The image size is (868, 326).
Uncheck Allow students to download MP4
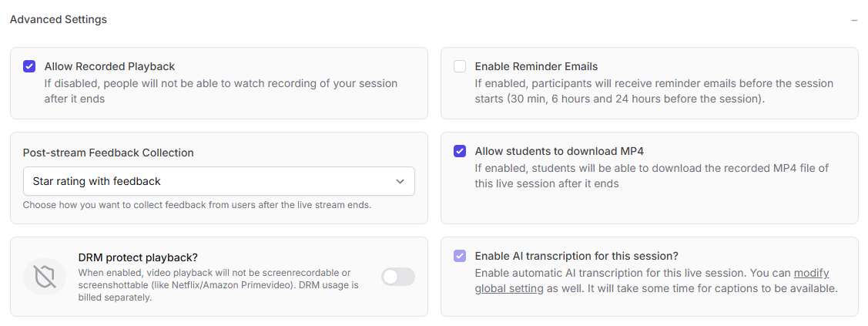pyautogui.click(x=460, y=151)
